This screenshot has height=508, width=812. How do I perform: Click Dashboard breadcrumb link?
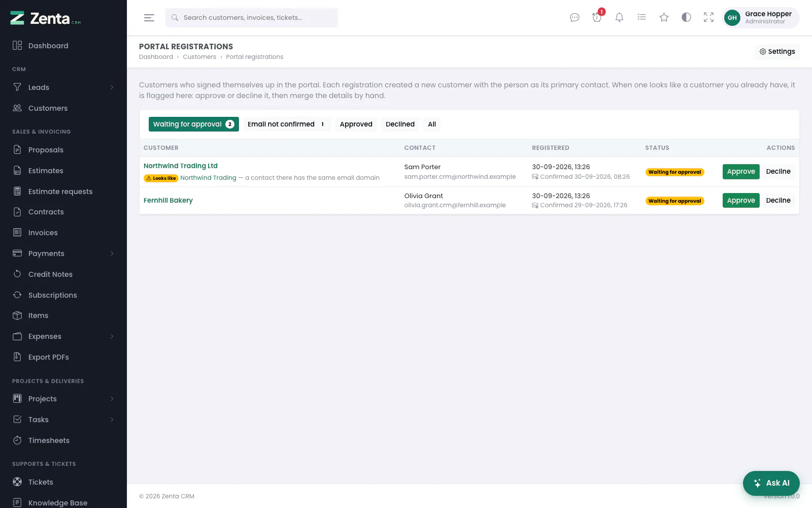pos(156,57)
